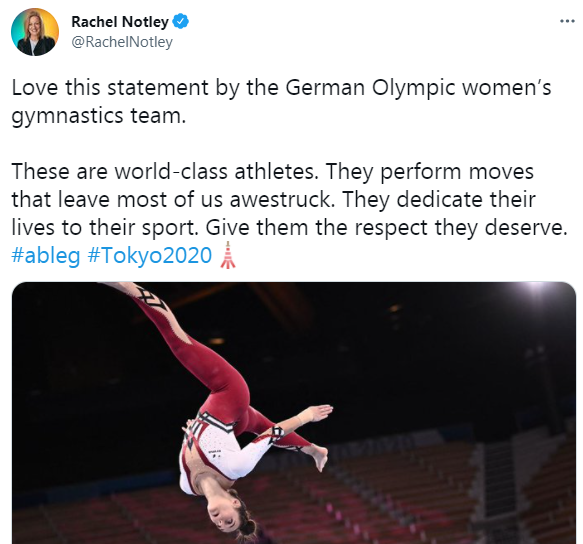This screenshot has height=544, width=583.
Task: Open the @RachelNotley handle link
Action: [x=122, y=42]
